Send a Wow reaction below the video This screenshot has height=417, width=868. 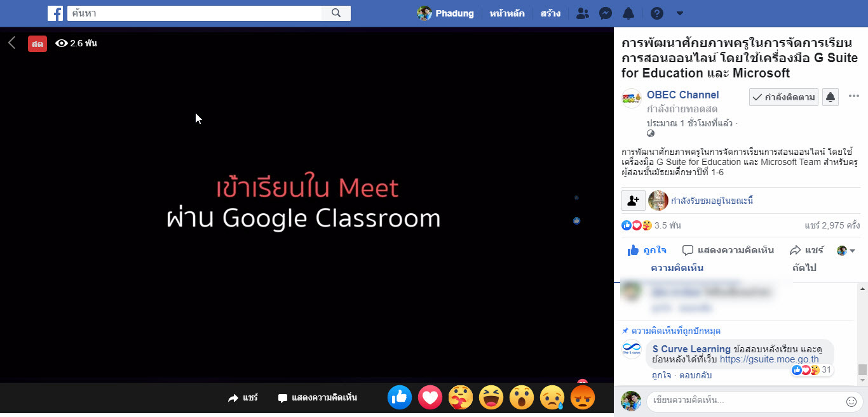(x=522, y=397)
